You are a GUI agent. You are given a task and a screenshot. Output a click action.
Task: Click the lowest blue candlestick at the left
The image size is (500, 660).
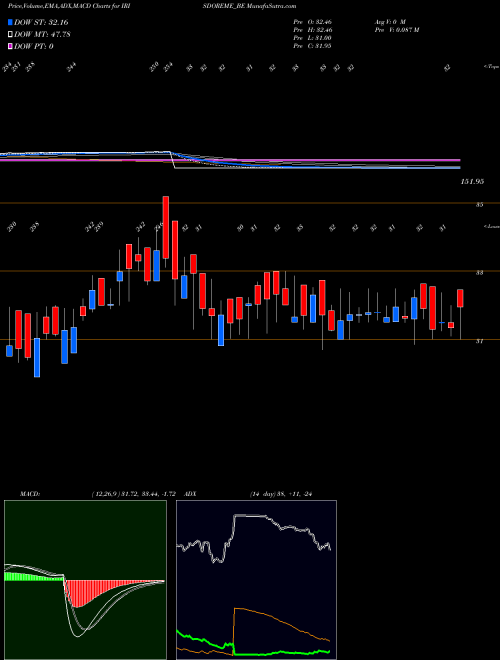point(37,357)
